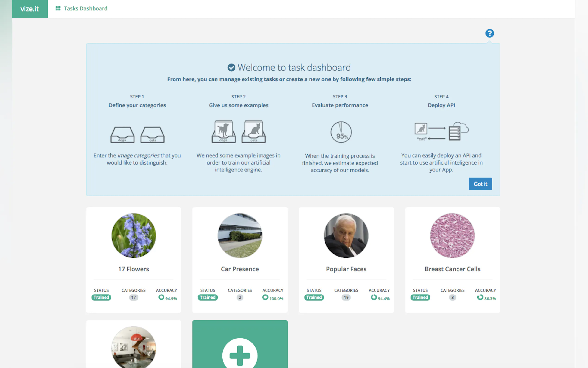The image size is (588, 368).
Task: Click the Trained status badge on Popular Faces
Action: [314, 297]
